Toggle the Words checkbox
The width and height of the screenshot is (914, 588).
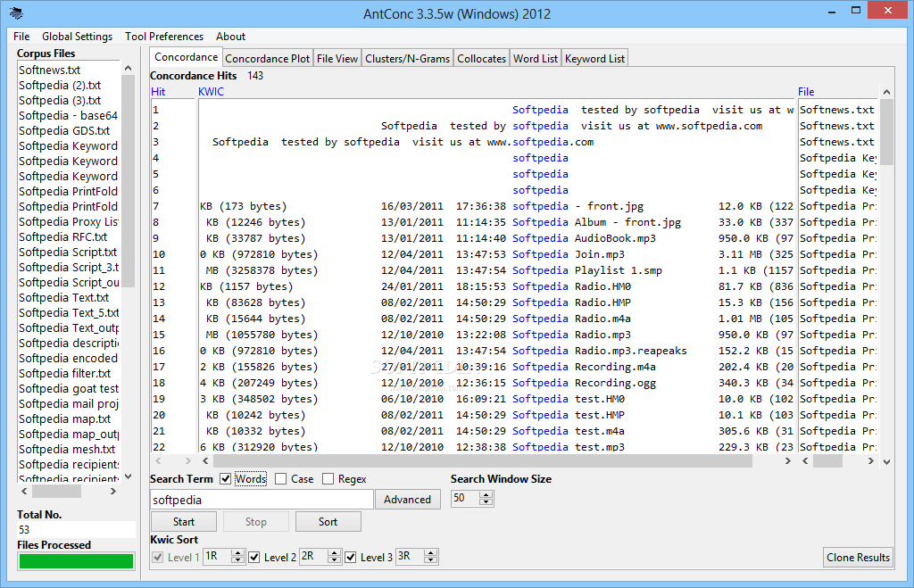(x=225, y=479)
